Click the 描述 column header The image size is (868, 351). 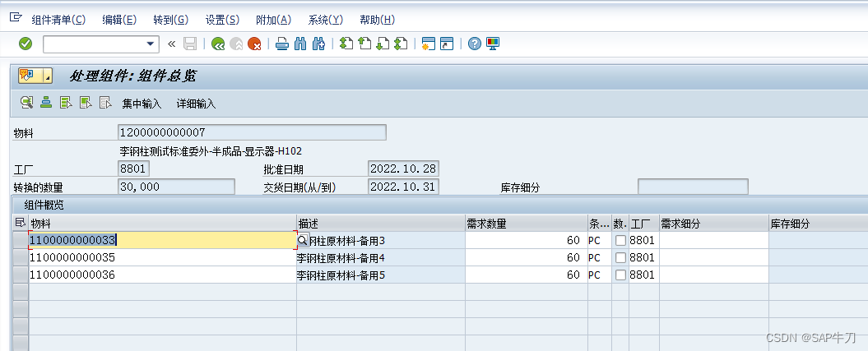[381, 224]
